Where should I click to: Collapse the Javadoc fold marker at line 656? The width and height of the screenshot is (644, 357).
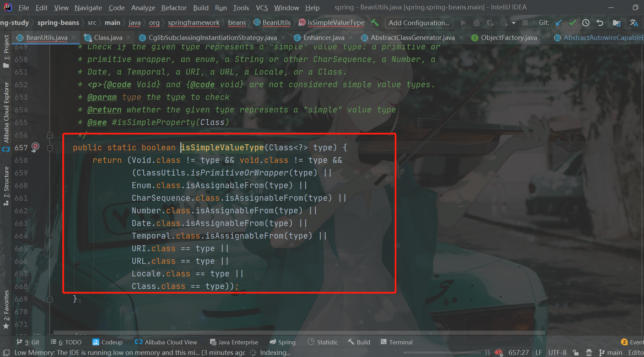click(x=50, y=135)
